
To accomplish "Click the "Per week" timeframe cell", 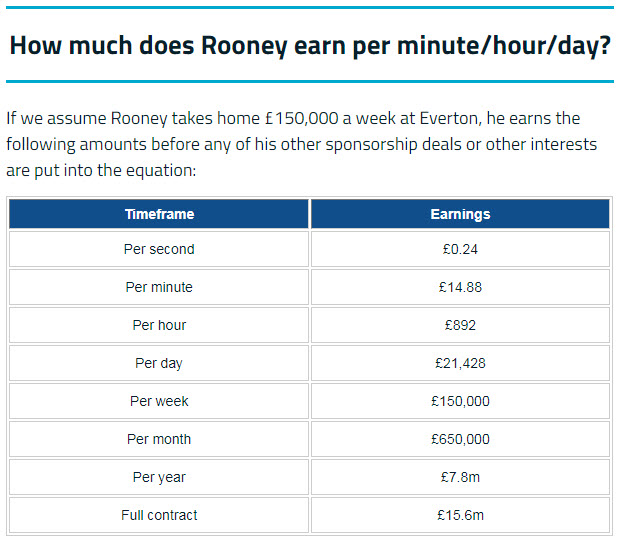I will click(159, 401).
